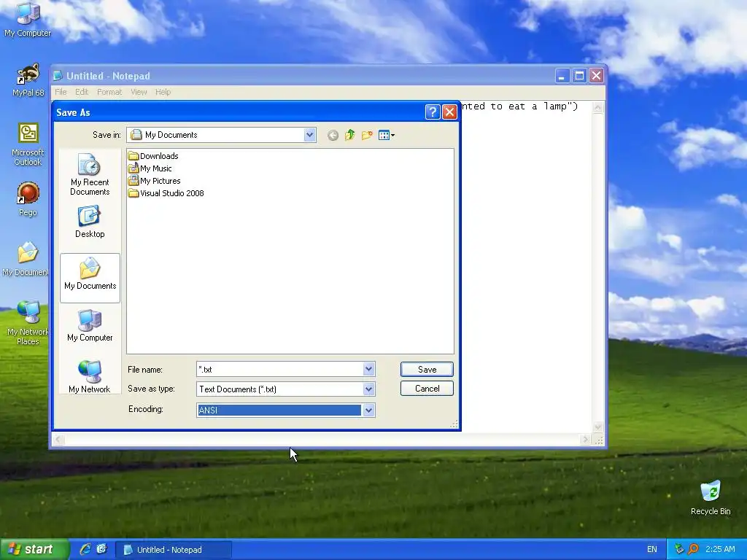
Task: Click the Cancel button
Action: (427, 389)
